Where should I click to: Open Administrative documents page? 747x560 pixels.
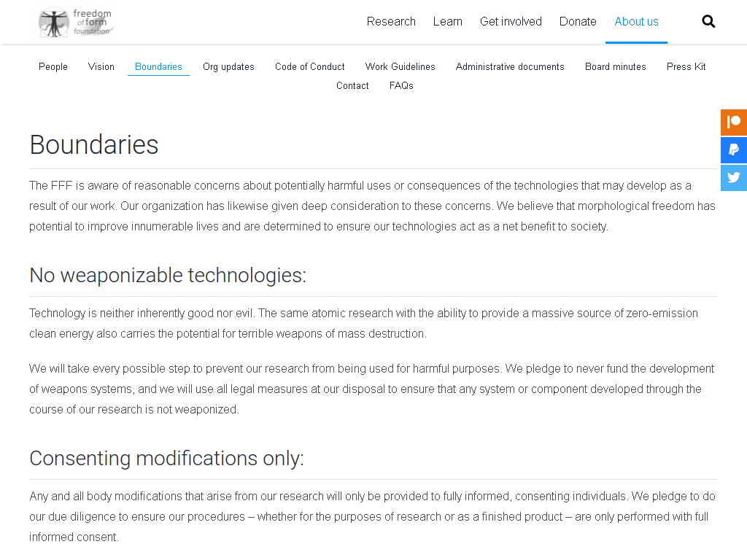tap(510, 66)
